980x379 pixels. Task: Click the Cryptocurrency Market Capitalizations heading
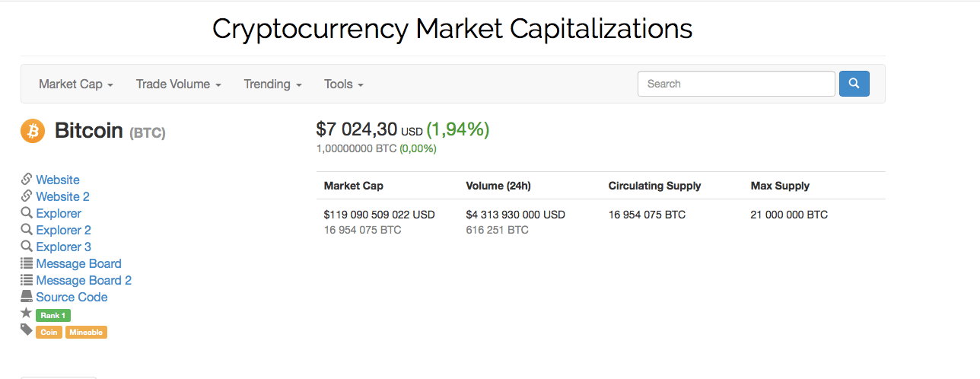(x=452, y=29)
